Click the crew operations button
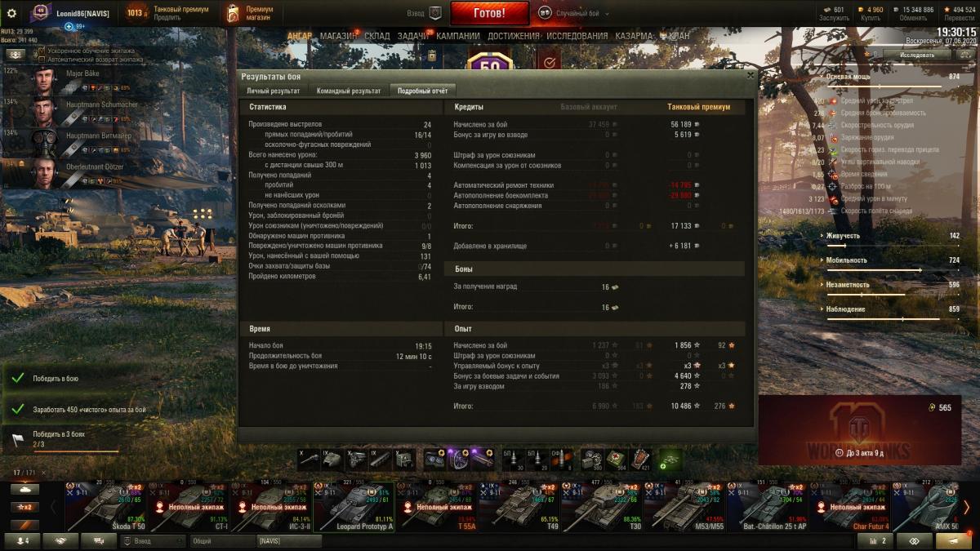980x551 pixels. tap(15, 54)
